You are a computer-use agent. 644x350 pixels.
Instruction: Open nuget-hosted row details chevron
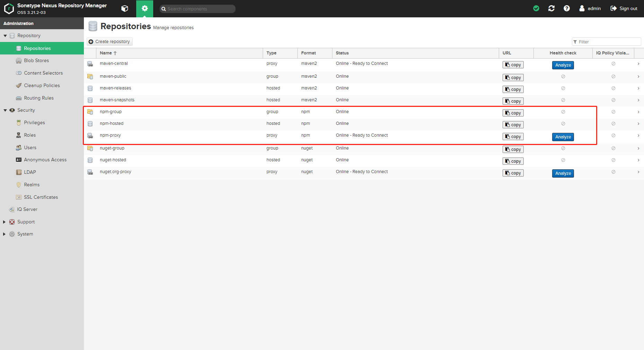tap(638, 160)
